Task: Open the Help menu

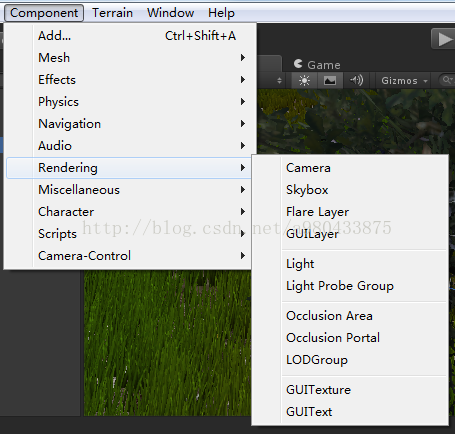Action: coord(221,13)
